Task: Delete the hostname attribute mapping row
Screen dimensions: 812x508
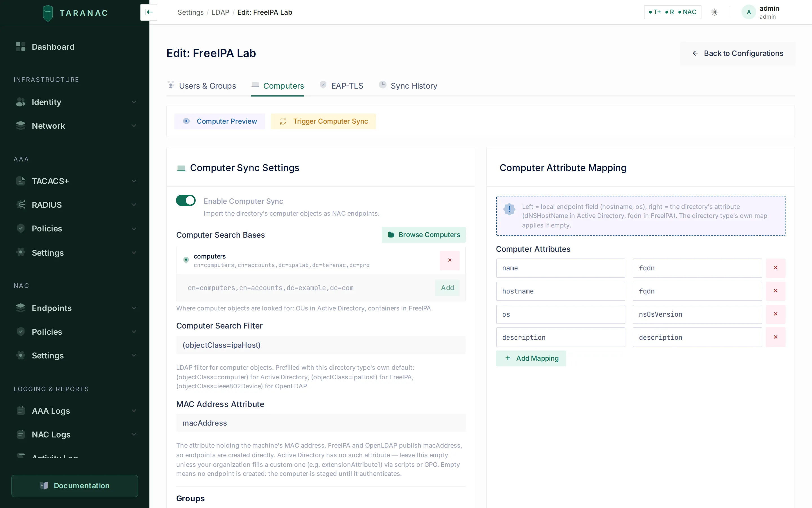Action: 775,291
